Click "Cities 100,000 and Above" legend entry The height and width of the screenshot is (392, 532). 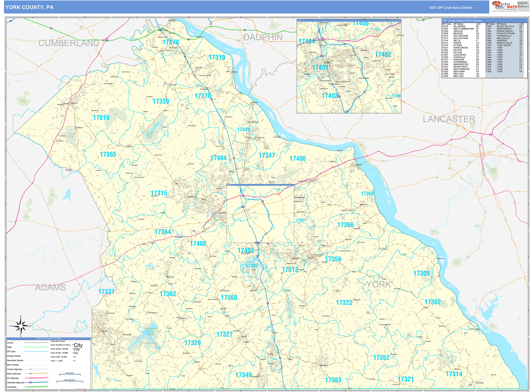[x=61, y=345]
